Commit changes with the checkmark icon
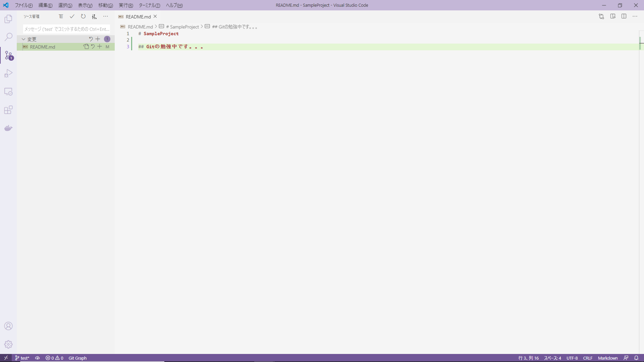Viewport: 644px width, 362px height. pyautogui.click(x=72, y=16)
